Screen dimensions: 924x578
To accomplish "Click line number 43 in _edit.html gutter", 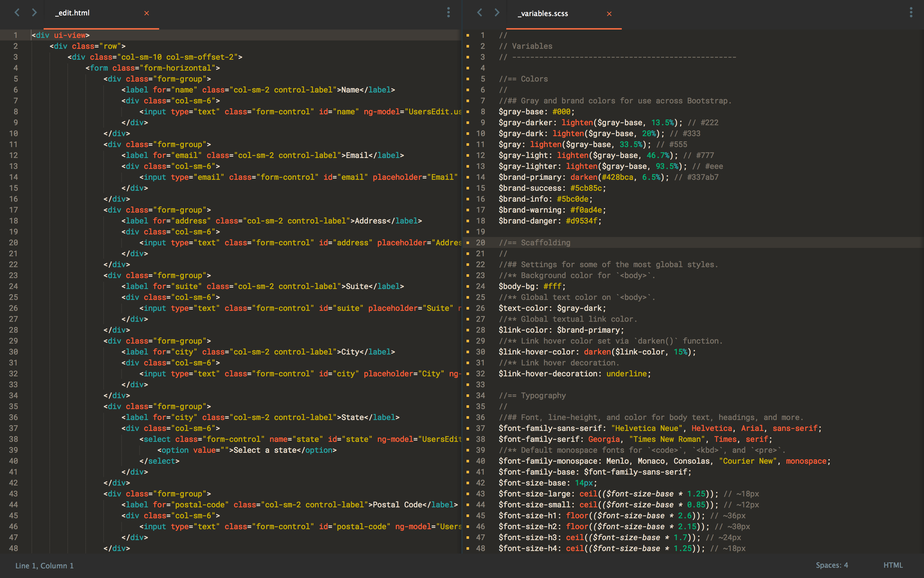I will pyautogui.click(x=13, y=494).
